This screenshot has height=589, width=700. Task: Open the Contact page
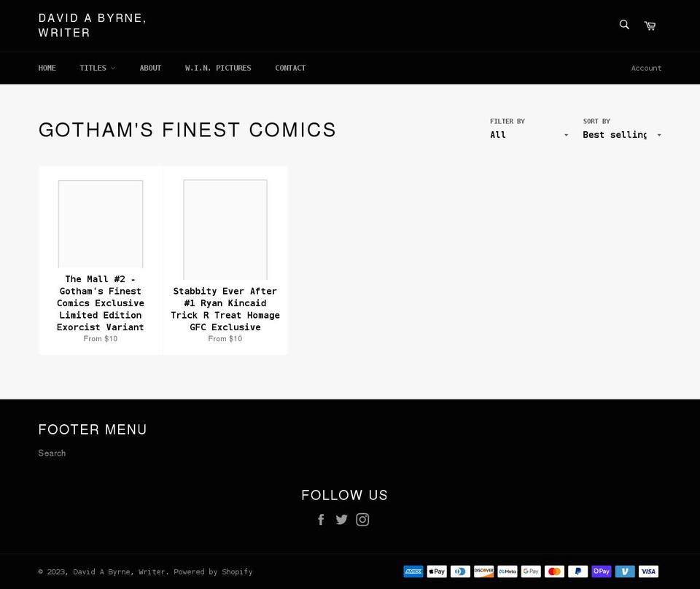pyautogui.click(x=290, y=68)
